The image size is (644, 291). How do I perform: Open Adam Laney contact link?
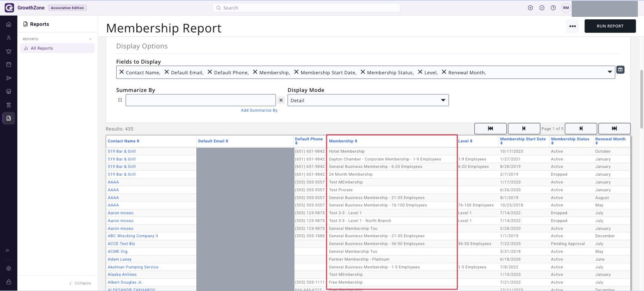120,259
